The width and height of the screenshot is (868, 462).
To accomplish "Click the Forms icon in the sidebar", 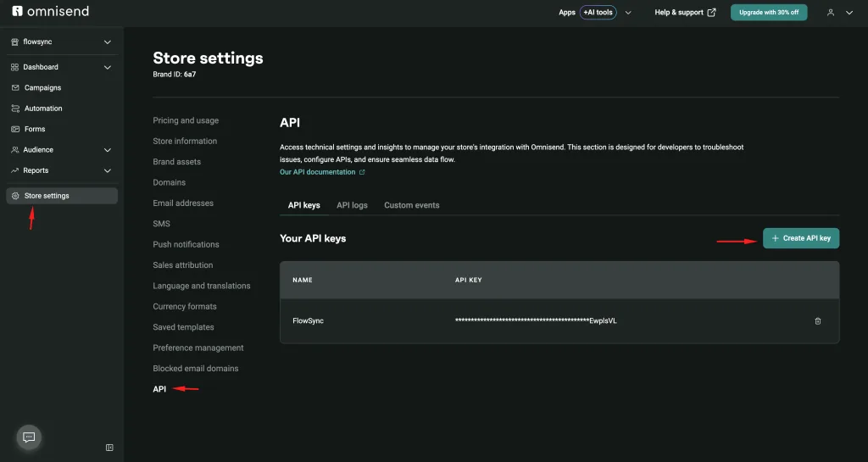I will (15, 129).
